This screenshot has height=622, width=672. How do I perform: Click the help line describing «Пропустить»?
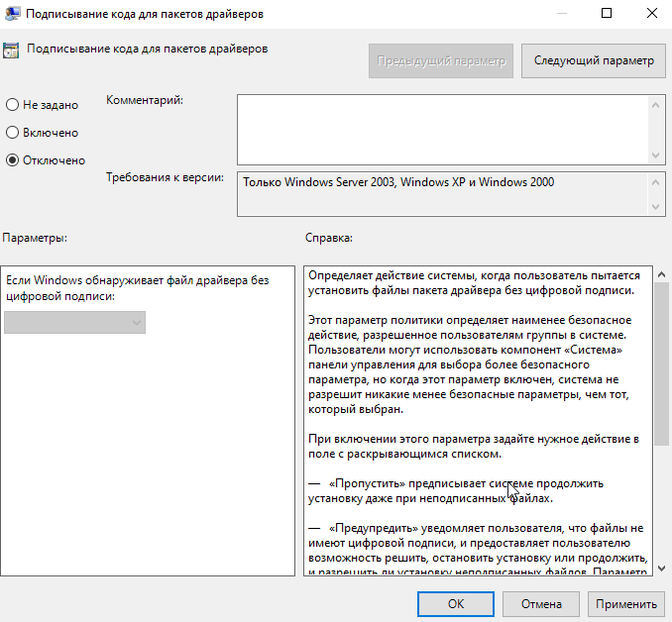pyautogui.click(x=456, y=491)
